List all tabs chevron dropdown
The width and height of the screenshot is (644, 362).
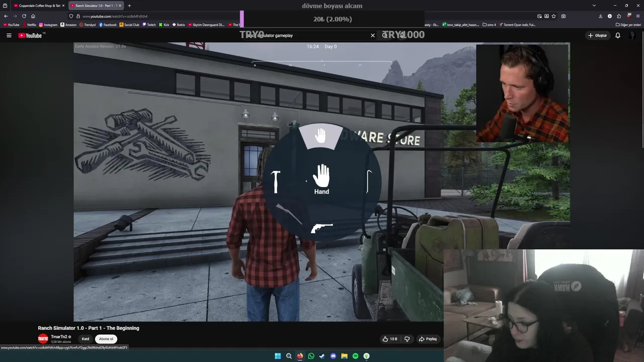(594, 6)
